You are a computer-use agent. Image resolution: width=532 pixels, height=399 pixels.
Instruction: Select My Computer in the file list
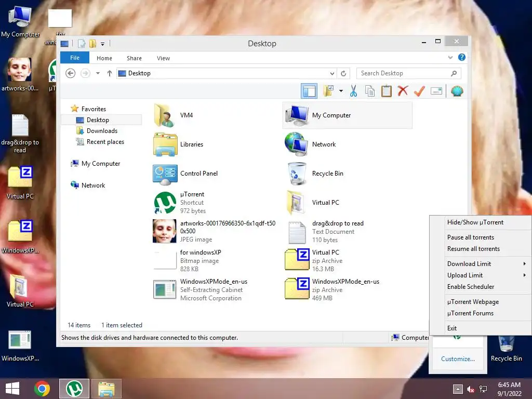pyautogui.click(x=348, y=115)
